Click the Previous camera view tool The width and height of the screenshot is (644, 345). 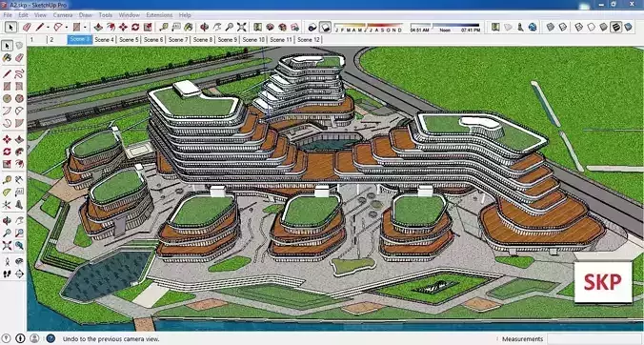click(x=19, y=246)
